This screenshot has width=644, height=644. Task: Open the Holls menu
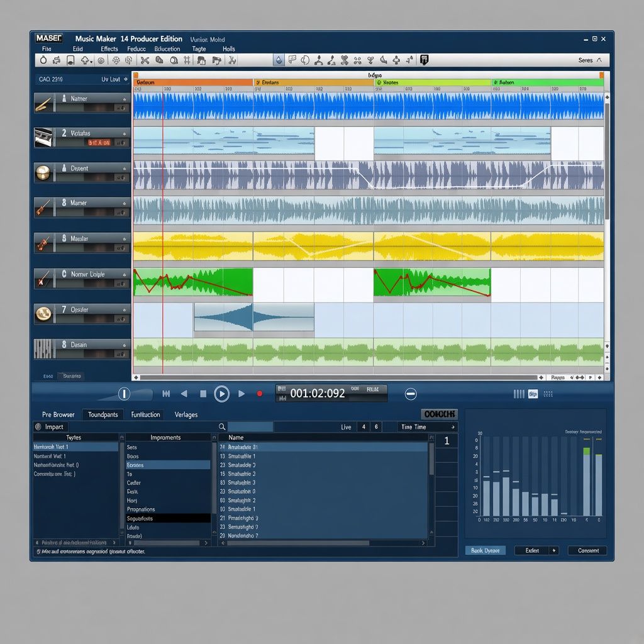(229, 49)
